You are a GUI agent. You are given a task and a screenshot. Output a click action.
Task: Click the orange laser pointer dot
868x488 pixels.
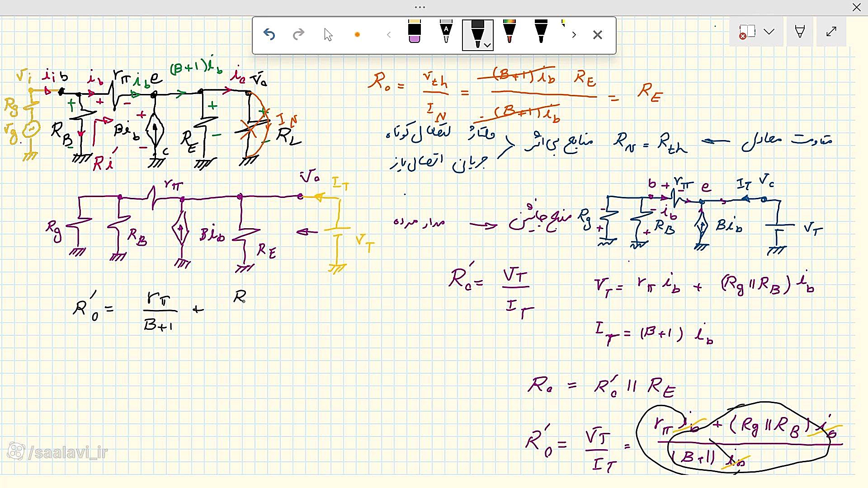coord(358,35)
